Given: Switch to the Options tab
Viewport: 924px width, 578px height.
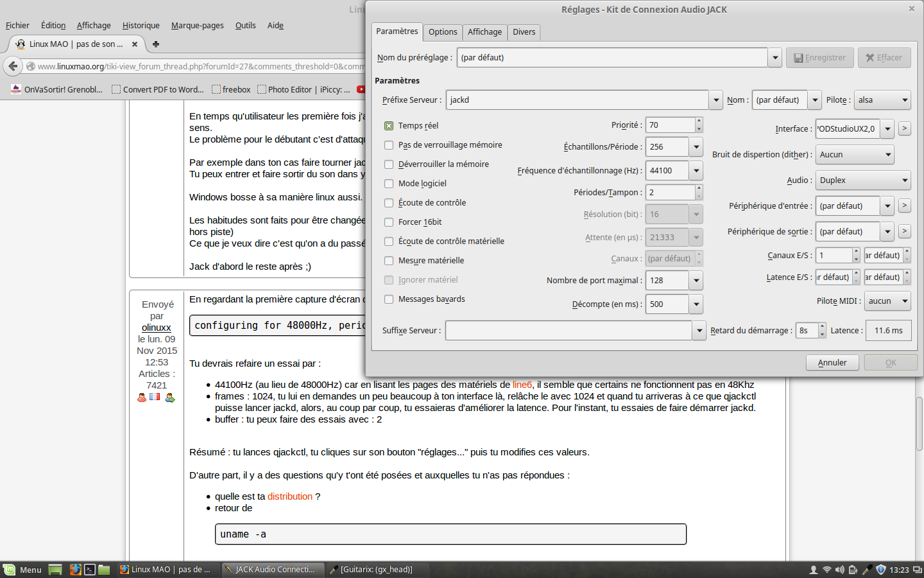Looking at the screenshot, I should (x=443, y=32).
